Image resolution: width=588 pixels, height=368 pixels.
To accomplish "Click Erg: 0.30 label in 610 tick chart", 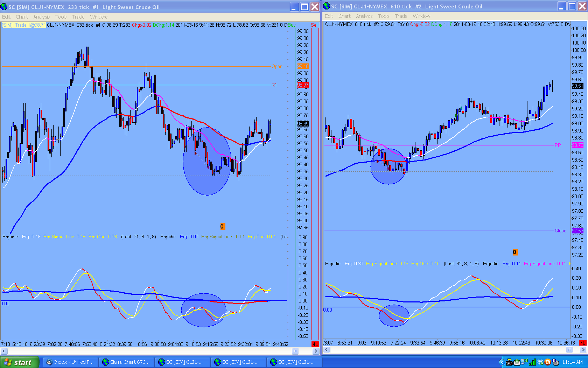I will [354, 264].
